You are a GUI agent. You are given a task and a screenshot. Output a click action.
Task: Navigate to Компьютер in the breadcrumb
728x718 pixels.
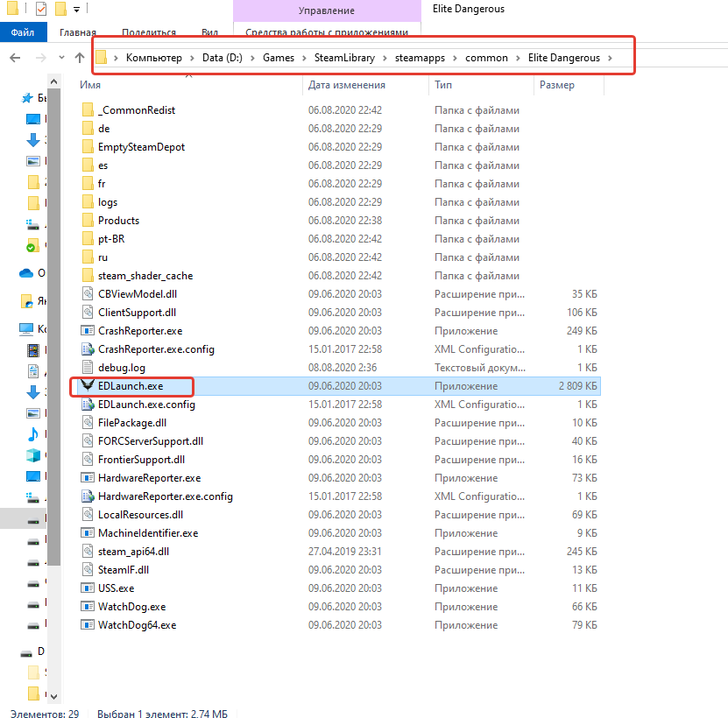click(x=154, y=58)
